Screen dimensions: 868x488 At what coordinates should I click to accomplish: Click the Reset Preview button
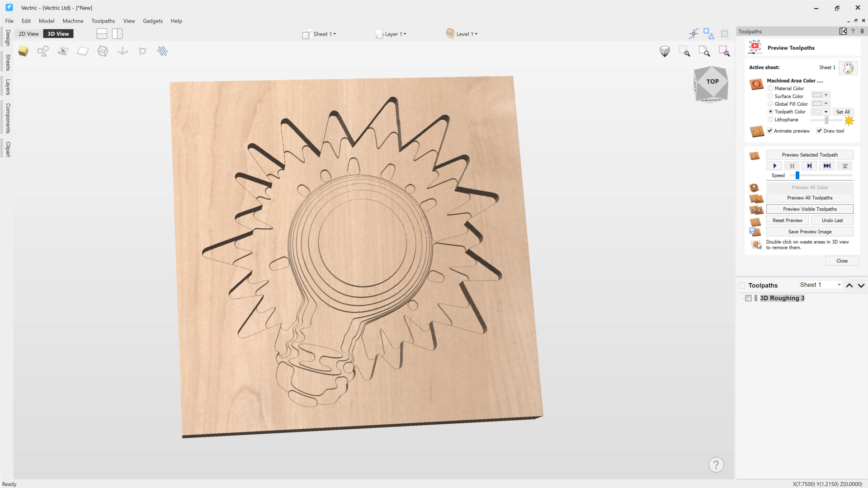[x=787, y=221]
